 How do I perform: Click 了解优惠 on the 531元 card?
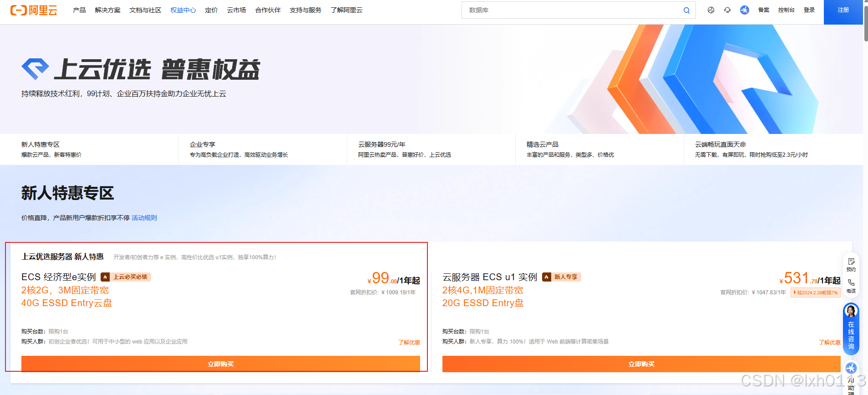pyautogui.click(x=830, y=343)
